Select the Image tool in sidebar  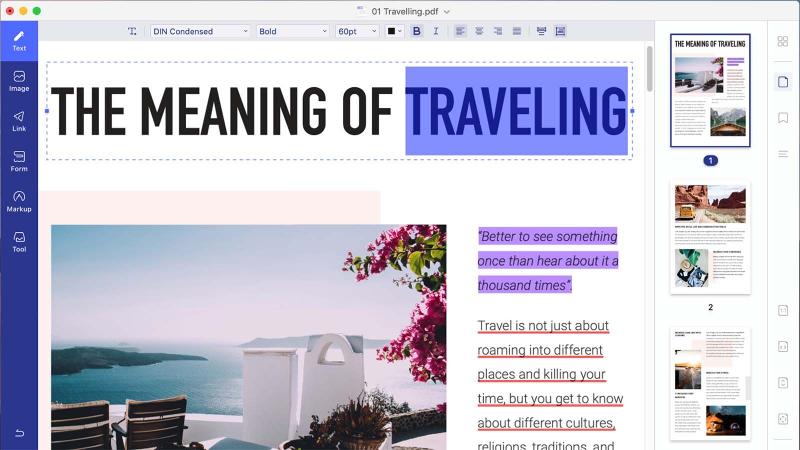pos(19,81)
